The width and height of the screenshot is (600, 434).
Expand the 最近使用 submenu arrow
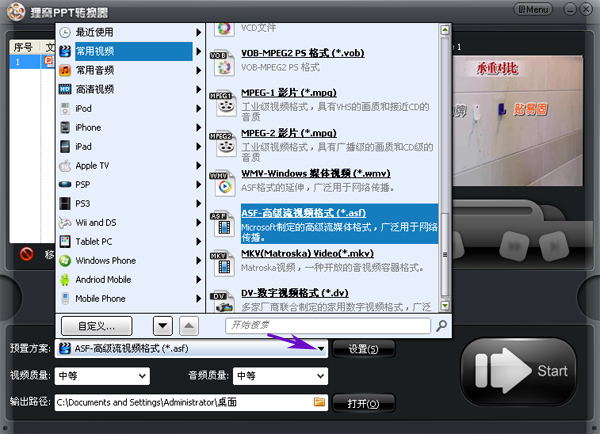(199, 33)
